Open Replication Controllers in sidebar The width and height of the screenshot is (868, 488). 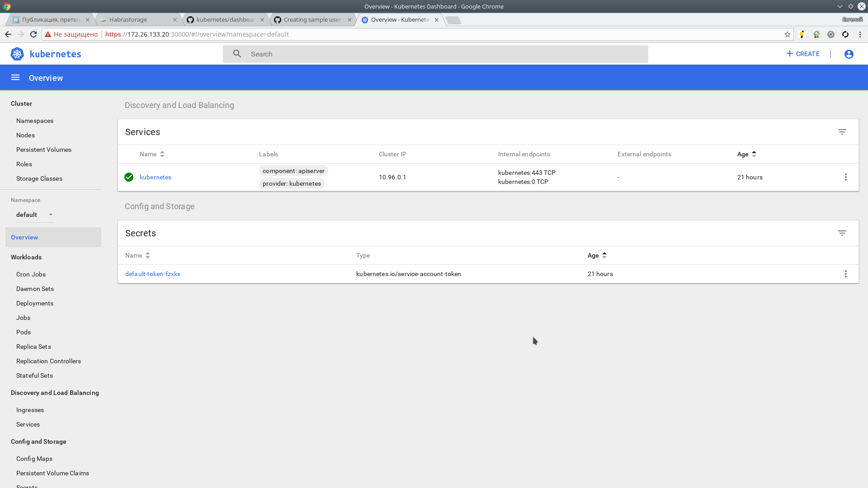point(48,361)
